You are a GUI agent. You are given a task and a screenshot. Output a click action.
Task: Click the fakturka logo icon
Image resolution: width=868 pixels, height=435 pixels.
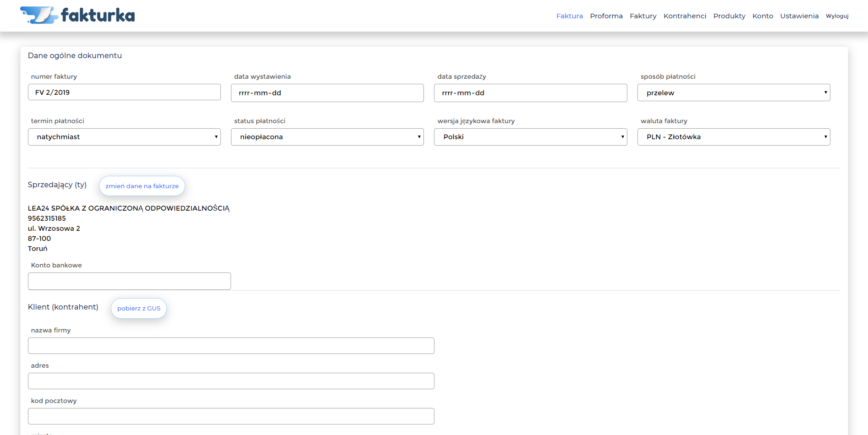click(x=38, y=15)
